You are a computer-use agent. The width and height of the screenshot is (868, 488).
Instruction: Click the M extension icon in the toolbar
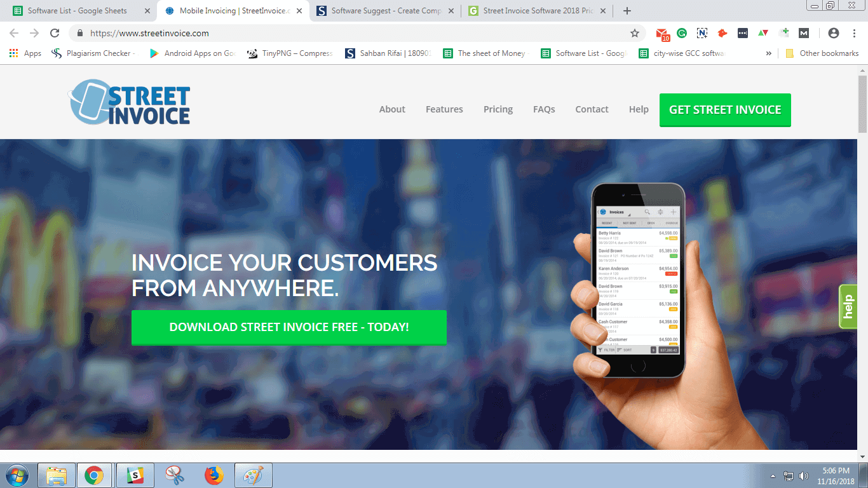click(x=803, y=32)
